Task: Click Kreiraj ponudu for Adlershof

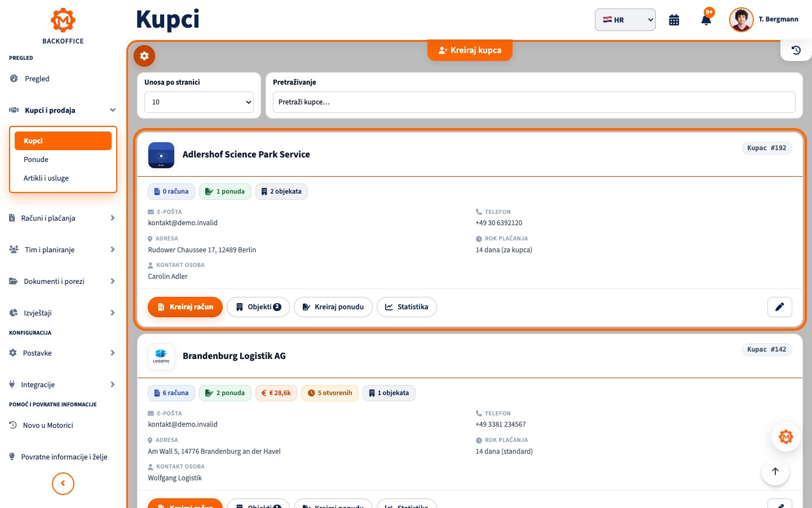Action: point(333,307)
